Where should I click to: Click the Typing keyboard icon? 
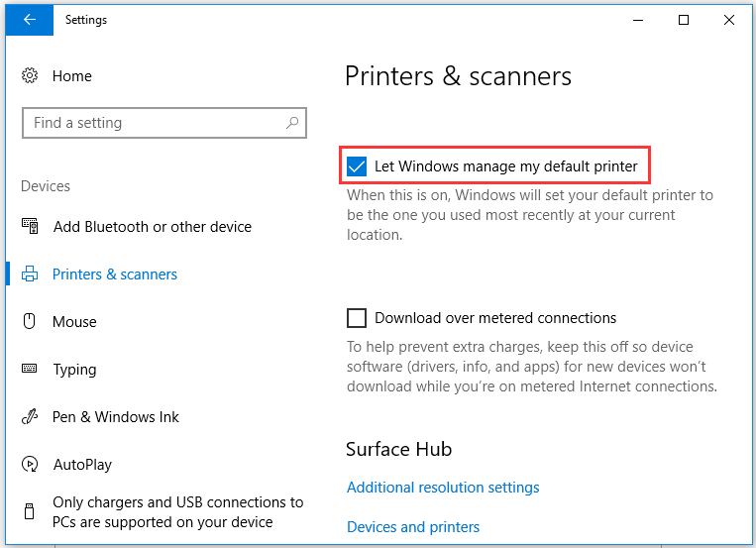pos(30,370)
